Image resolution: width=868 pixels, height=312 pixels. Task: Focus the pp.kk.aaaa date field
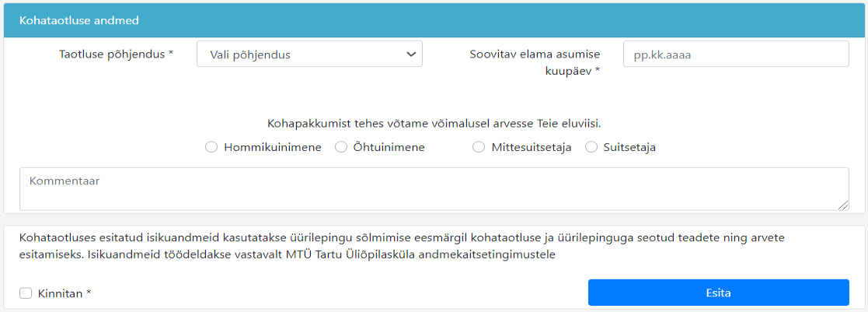(x=735, y=54)
